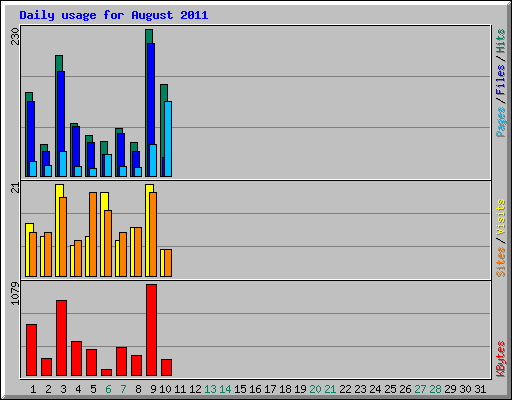512x400 pixels.
Task: Click the red KBytes bar for day 1
Action: click(x=31, y=350)
